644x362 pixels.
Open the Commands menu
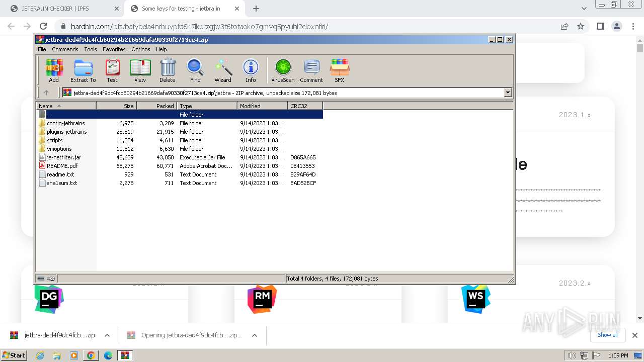coord(65,49)
